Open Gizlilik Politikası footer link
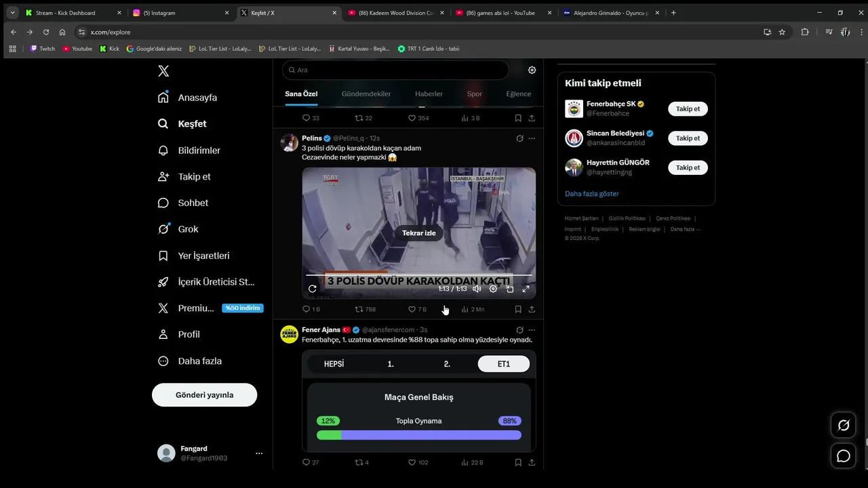The width and height of the screenshot is (868, 488). pyautogui.click(x=627, y=218)
